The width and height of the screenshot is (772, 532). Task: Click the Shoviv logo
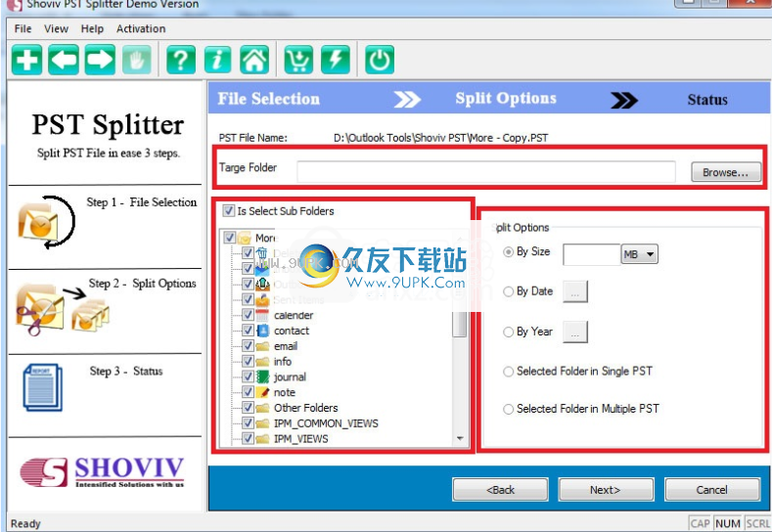[x=102, y=472]
